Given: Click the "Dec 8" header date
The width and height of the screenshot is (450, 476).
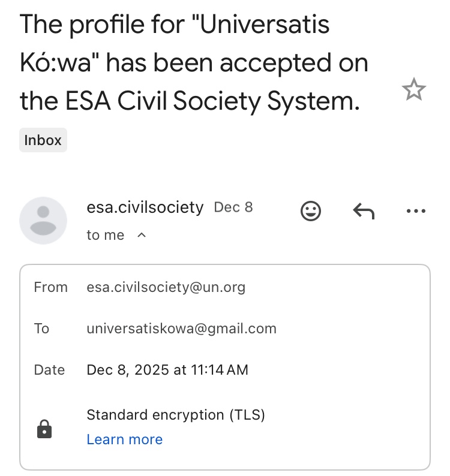Looking at the screenshot, I should (233, 207).
